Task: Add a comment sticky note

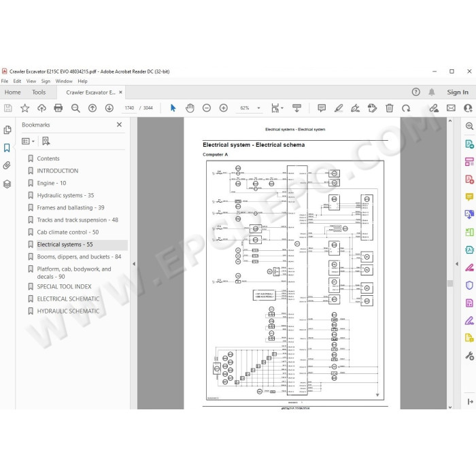Action: [322, 108]
